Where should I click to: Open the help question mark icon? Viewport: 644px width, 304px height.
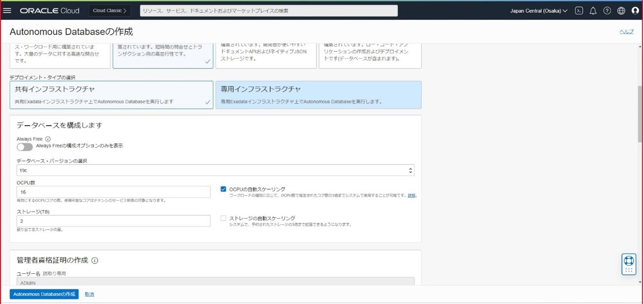click(607, 10)
